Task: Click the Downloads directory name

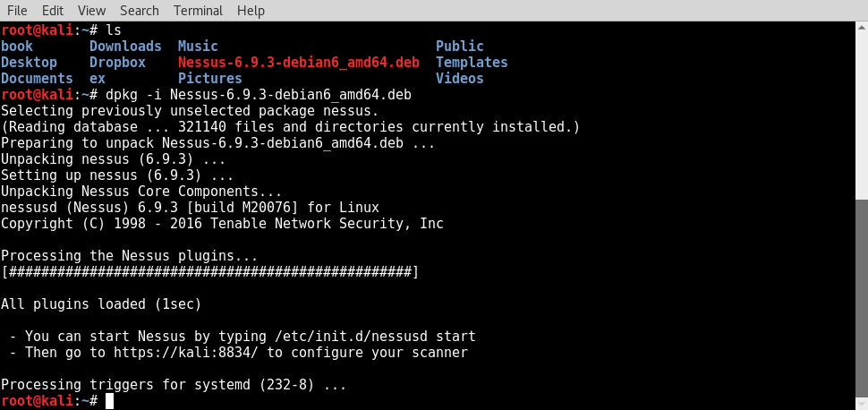Action: point(125,46)
